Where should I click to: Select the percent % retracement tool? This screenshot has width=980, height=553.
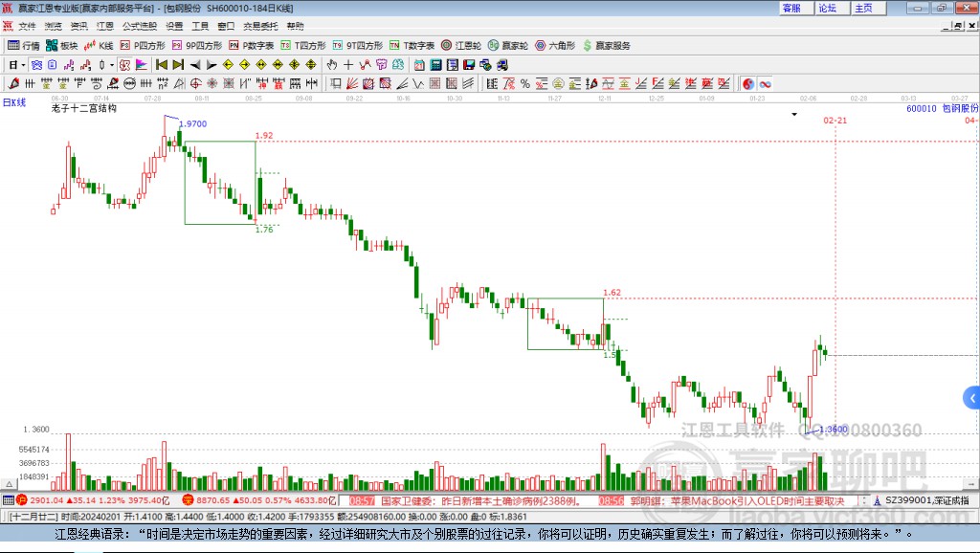click(x=525, y=83)
